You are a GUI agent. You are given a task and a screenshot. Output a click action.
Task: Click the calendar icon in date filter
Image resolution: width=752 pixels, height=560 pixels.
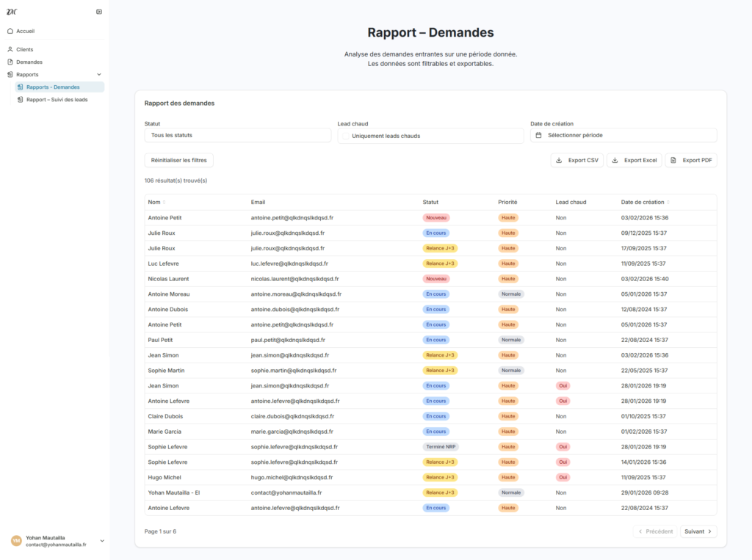[538, 136]
